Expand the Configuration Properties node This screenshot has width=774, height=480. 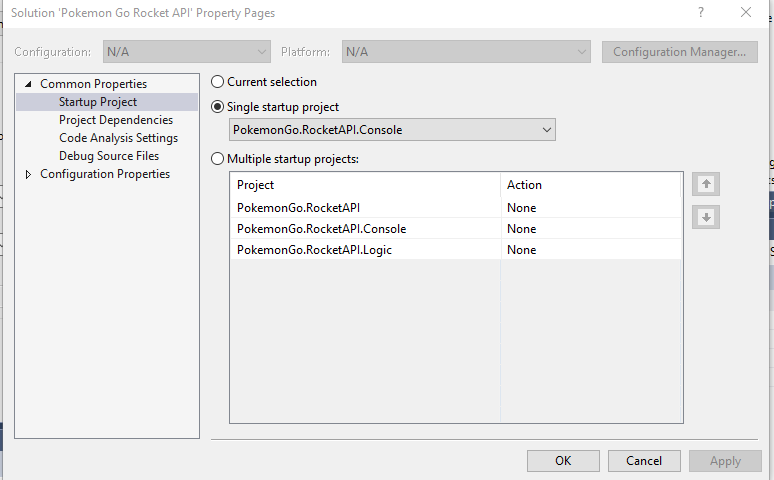tap(28, 174)
